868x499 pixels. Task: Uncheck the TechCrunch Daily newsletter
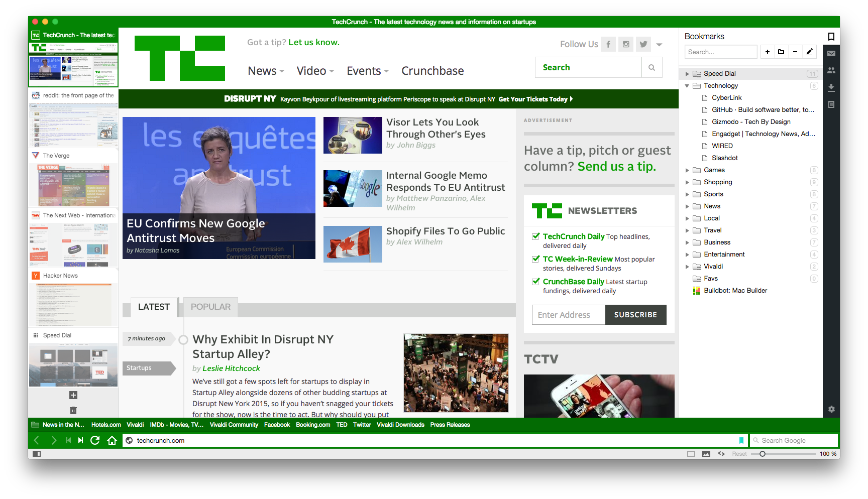(x=536, y=236)
